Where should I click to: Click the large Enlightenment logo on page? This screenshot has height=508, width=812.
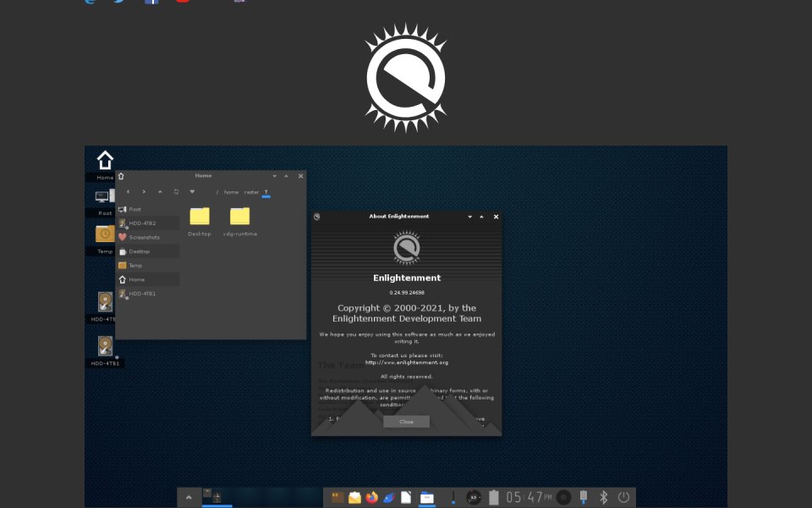(x=406, y=77)
